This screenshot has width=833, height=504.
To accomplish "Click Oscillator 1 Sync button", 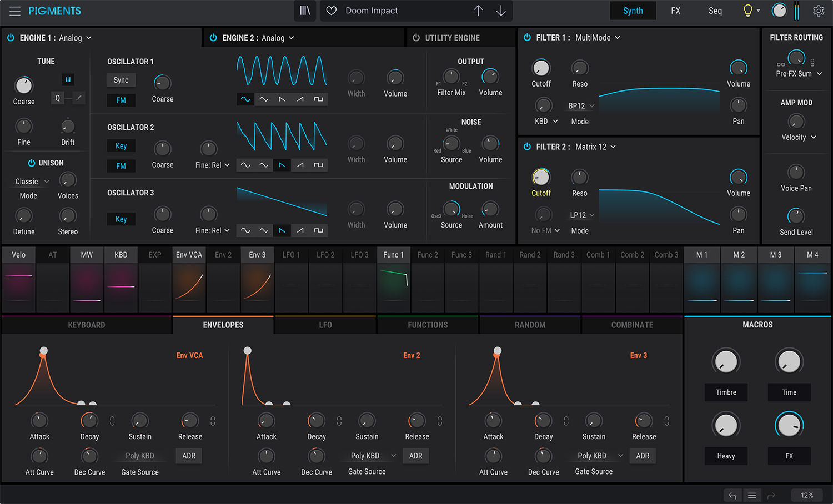I will (121, 80).
